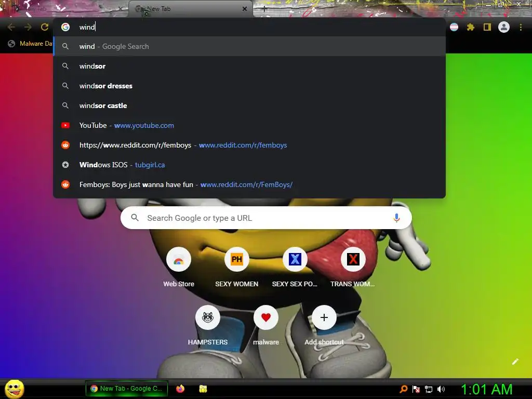532x399 pixels.
Task: Click the customize page pencil icon
Action: 515,362
